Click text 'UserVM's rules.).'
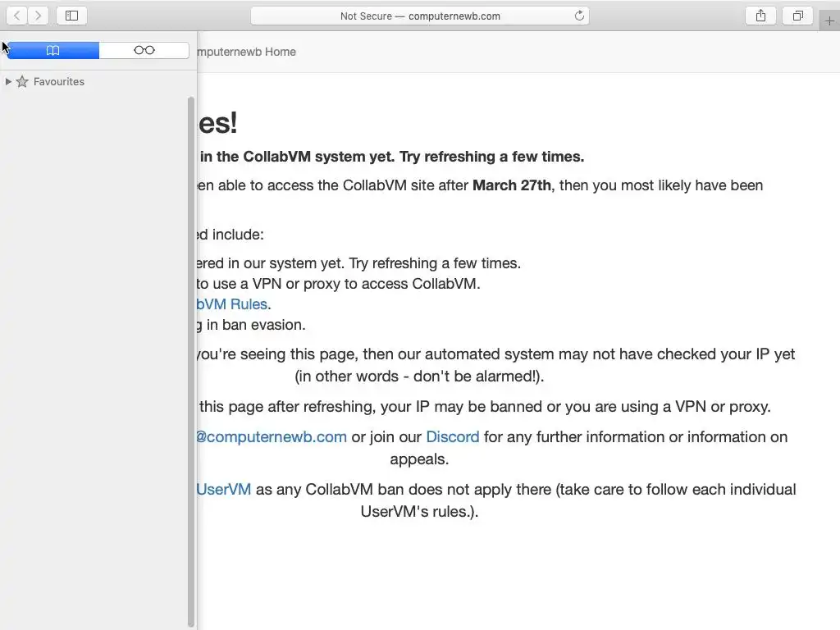This screenshot has height=630, width=840. 419,512
